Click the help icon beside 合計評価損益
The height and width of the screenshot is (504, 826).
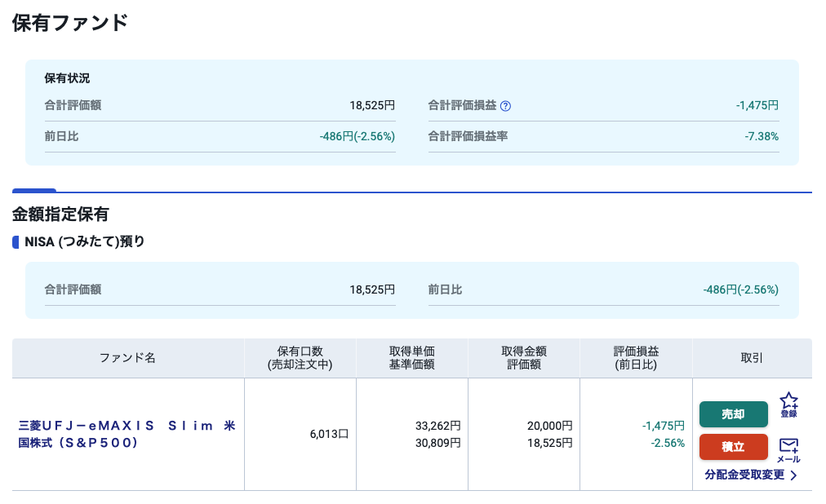click(x=506, y=106)
